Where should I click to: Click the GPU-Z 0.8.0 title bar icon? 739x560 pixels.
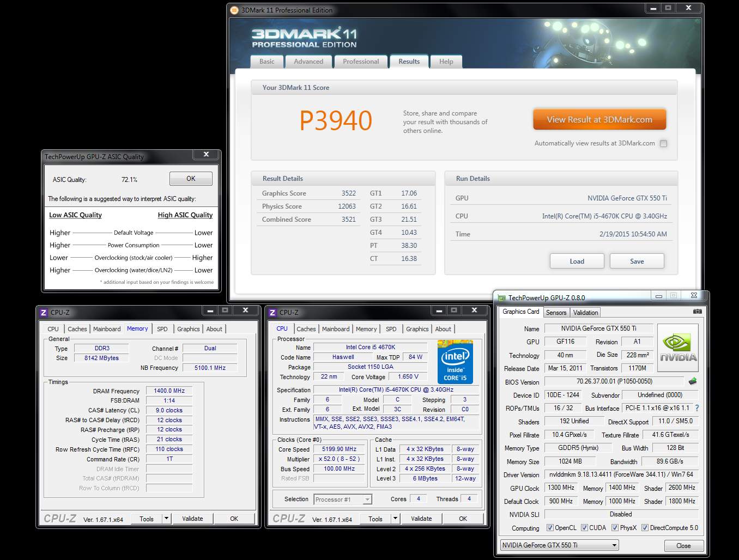pyautogui.click(x=501, y=298)
